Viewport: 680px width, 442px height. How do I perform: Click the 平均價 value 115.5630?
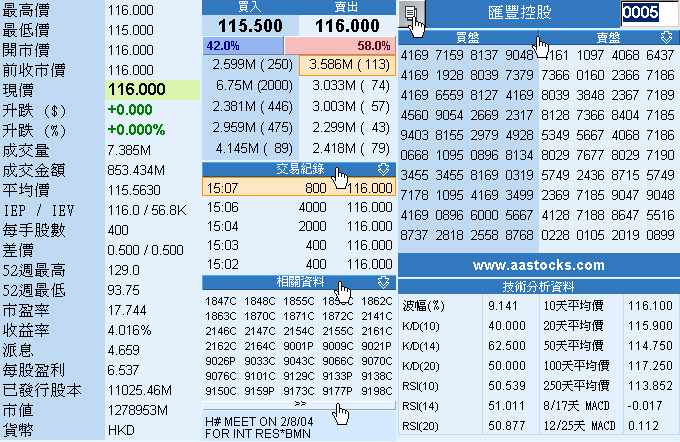tap(134, 190)
